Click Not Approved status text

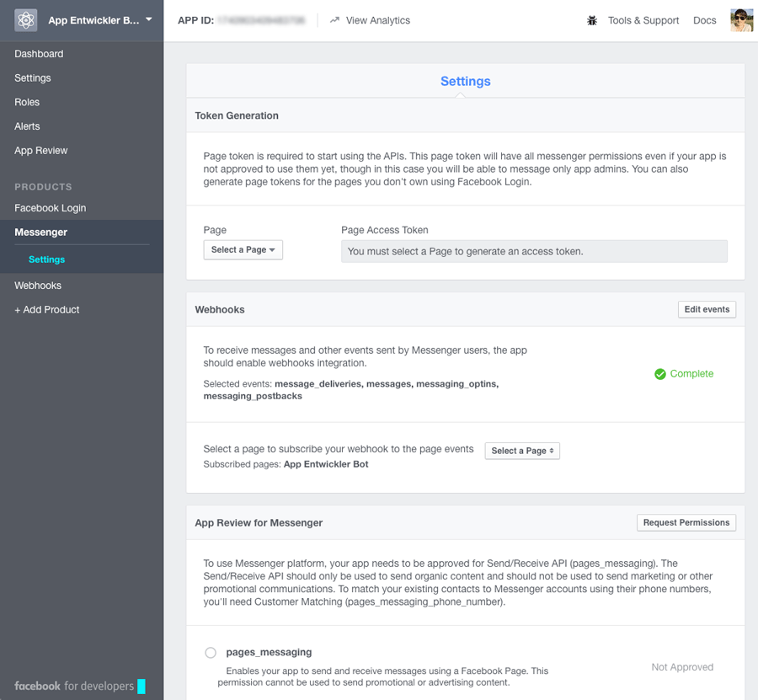(x=682, y=667)
